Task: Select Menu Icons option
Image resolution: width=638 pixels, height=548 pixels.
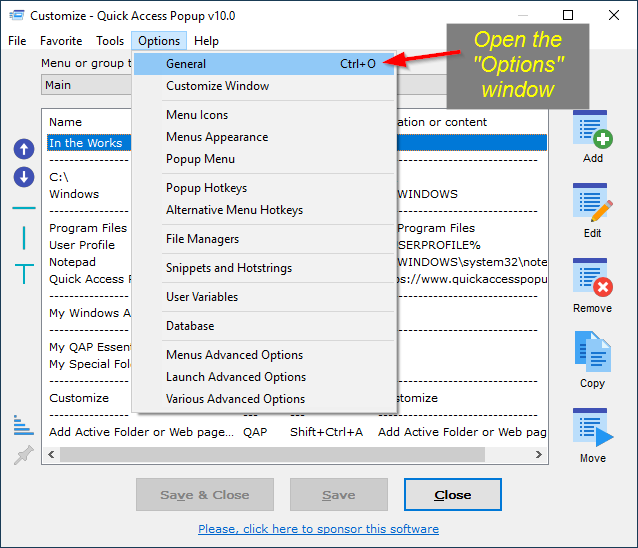Action: [264, 115]
